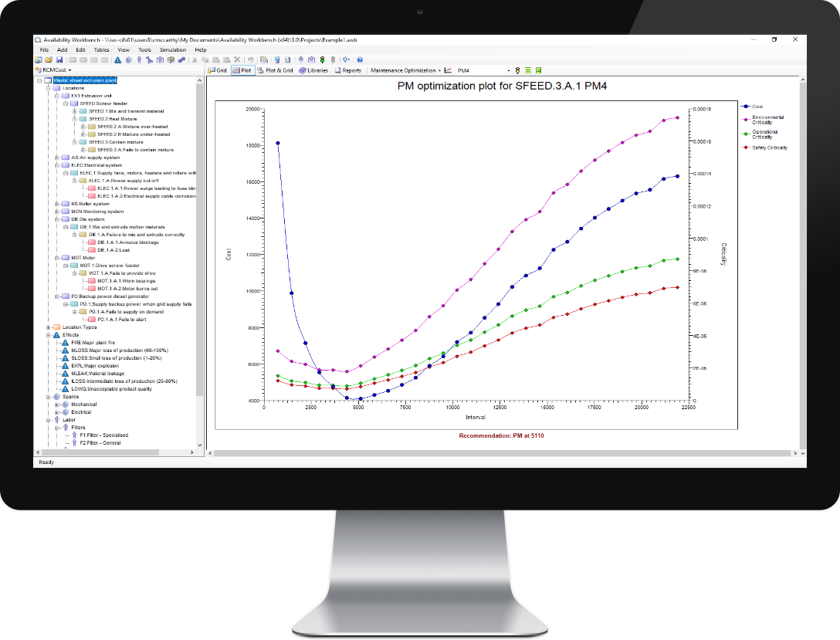
Task: Click the Undo arrow toolbar icon
Action: [x=250, y=59]
